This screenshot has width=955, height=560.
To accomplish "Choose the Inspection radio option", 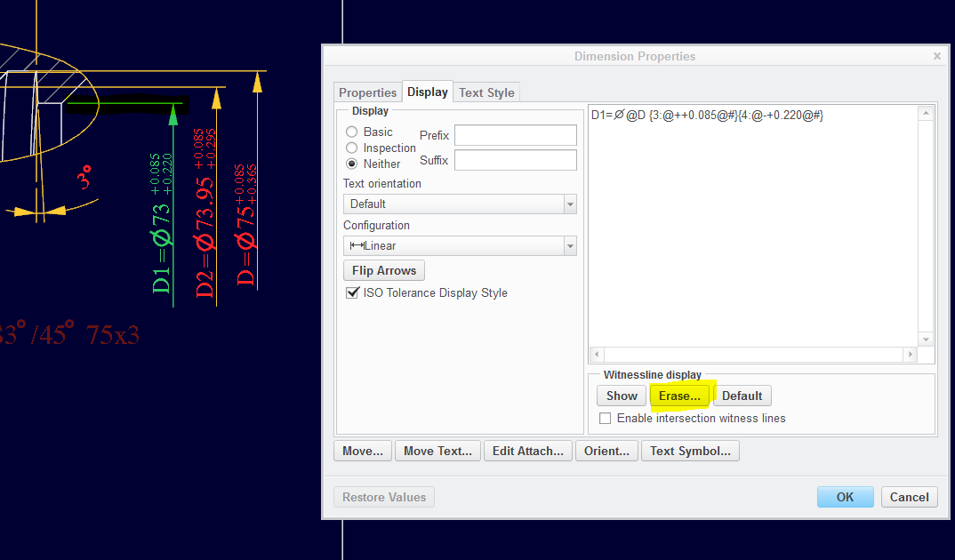I will pos(351,148).
